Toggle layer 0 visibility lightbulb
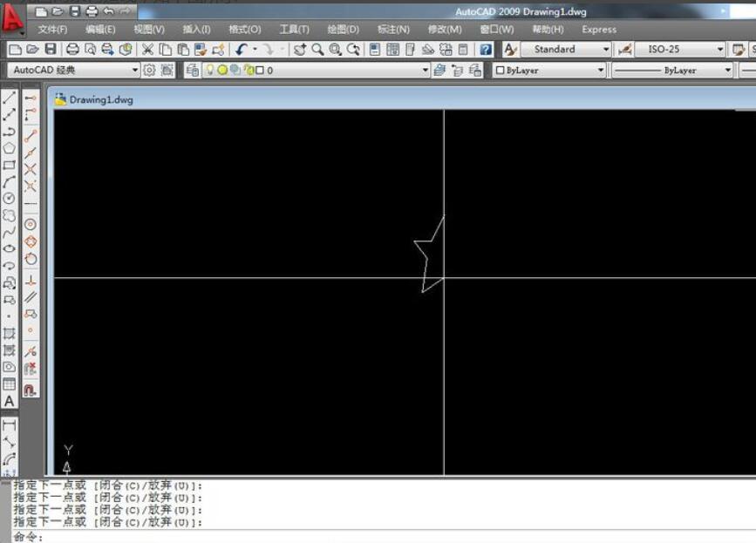The height and width of the screenshot is (543, 756). coord(210,71)
